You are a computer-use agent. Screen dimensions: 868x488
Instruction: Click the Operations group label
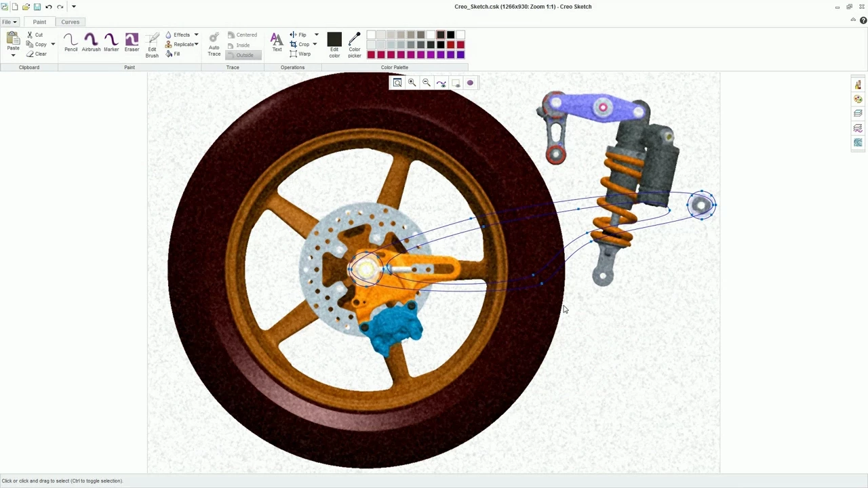(292, 67)
